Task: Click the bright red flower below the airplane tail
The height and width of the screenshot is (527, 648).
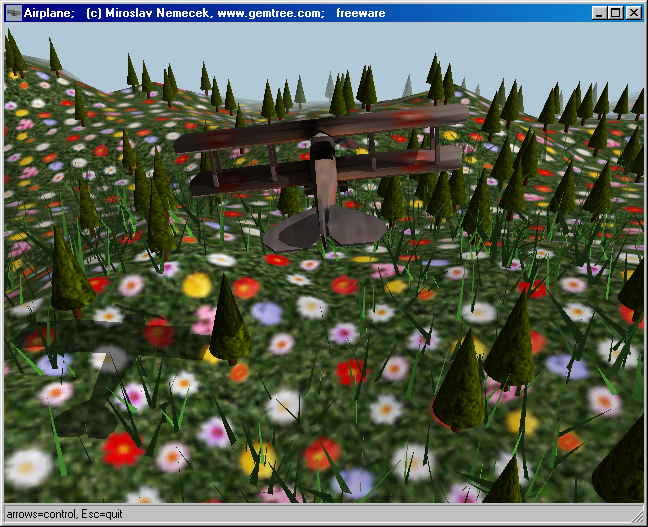Action: [x=350, y=372]
